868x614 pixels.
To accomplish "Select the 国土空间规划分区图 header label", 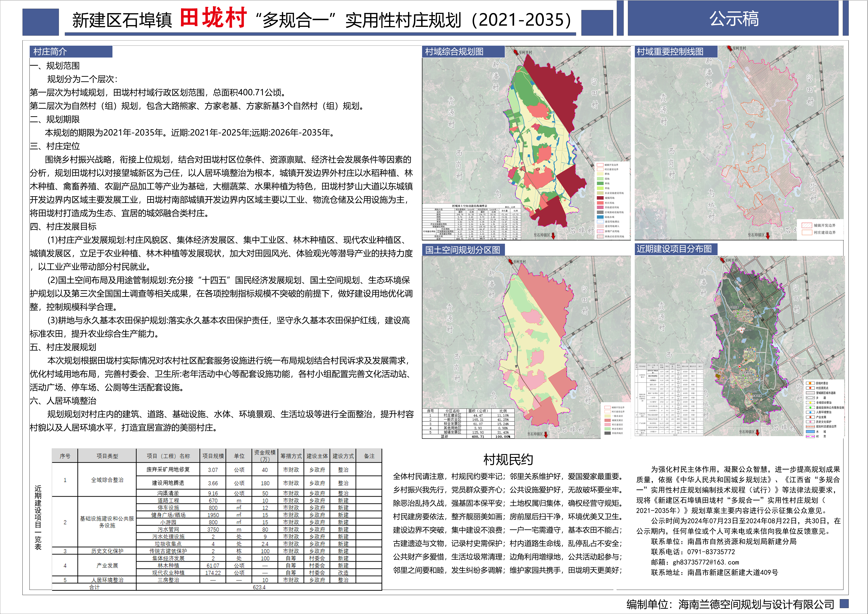I will 463,250.
